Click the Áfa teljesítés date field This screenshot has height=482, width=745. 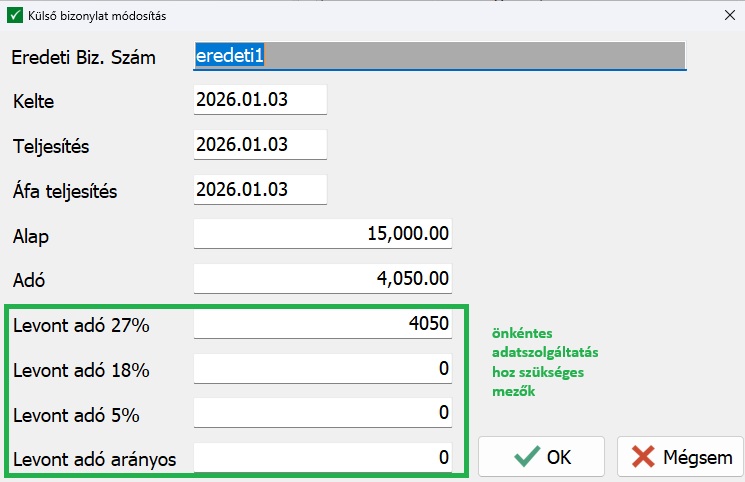click(x=260, y=189)
